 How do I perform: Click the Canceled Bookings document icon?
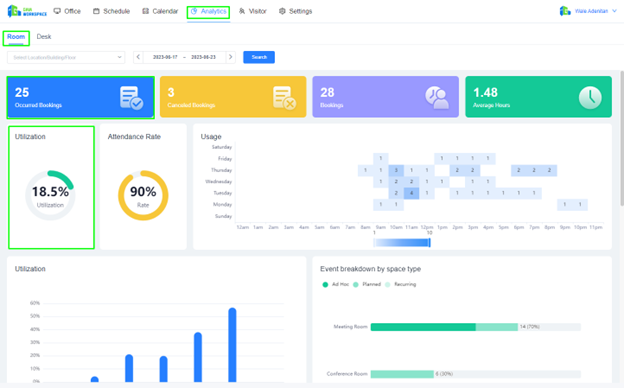tap(284, 97)
